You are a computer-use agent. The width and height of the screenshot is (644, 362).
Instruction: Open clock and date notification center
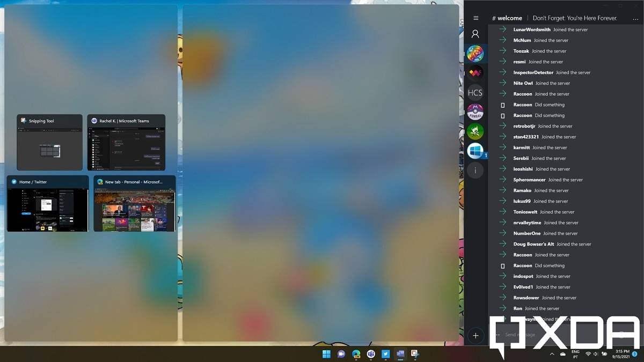(622, 354)
